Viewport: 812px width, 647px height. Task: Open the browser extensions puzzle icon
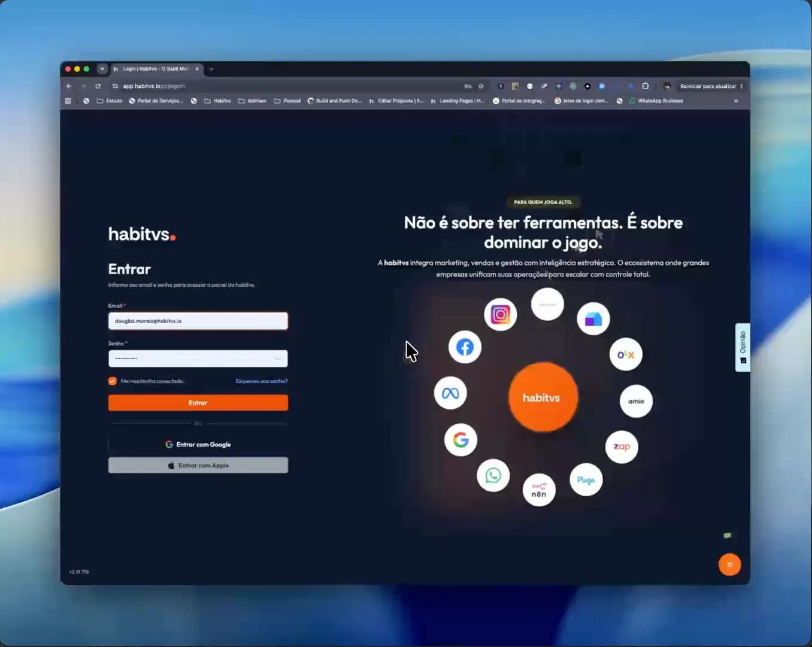point(646,86)
